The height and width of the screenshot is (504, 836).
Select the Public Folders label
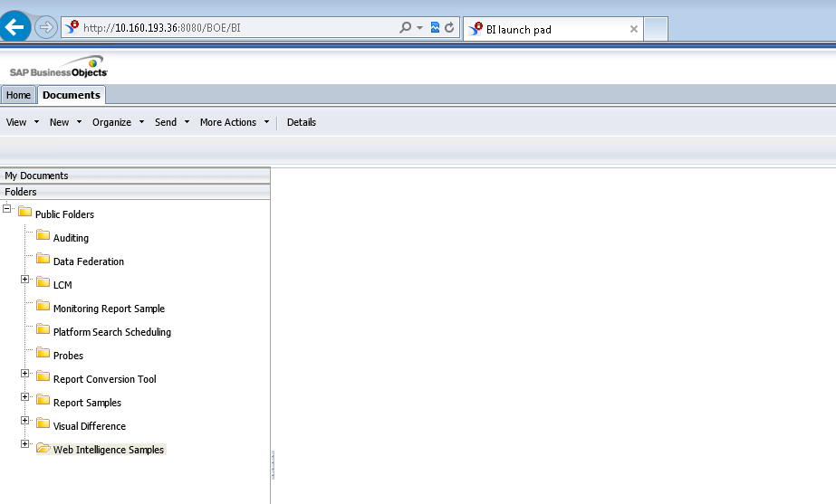tap(64, 214)
